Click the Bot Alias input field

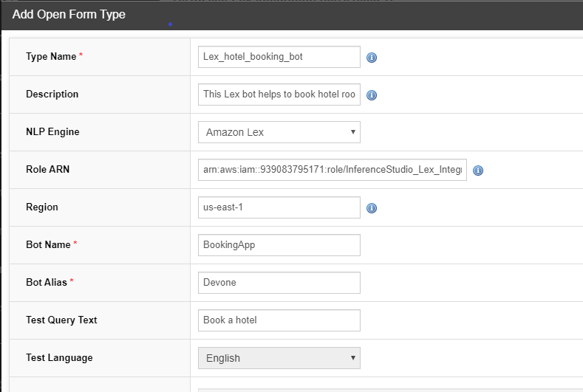(279, 283)
